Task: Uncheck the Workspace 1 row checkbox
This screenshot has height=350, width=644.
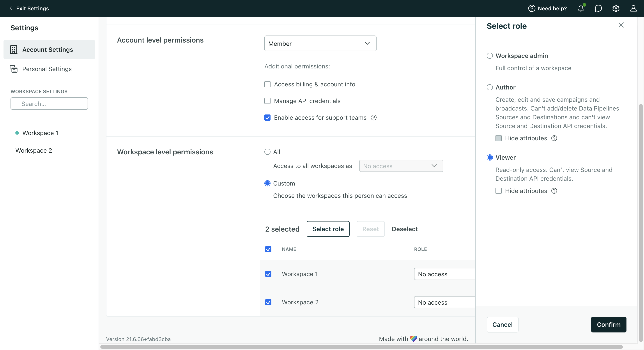Action: tap(268, 274)
